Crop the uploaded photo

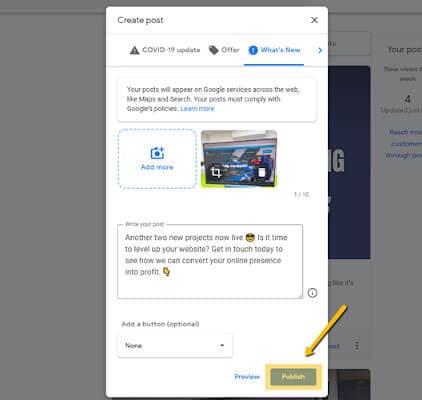pos(216,172)
